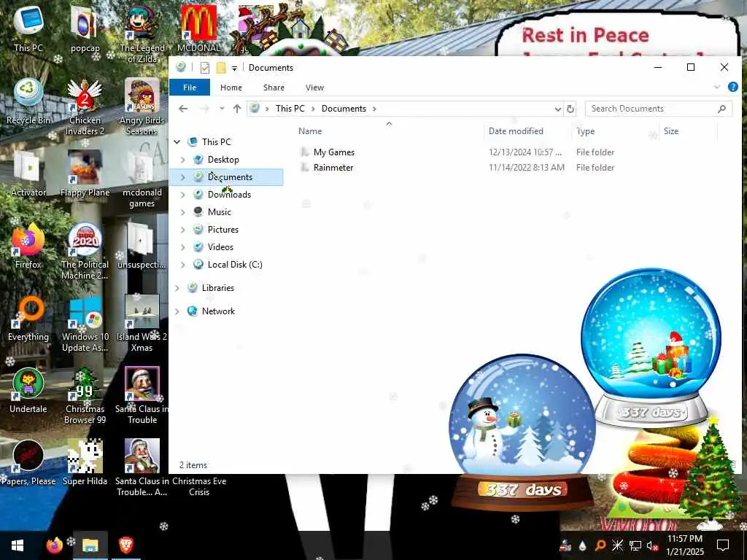
Task: Open Explorer help question mark icon
Action: (732, 87)
